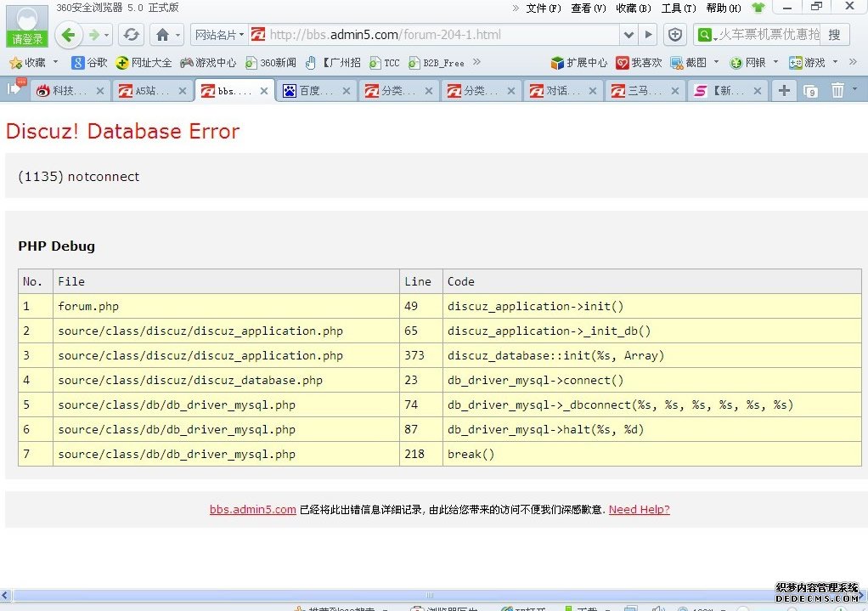Click the forum.php file cell

click(x=226, y=306)
